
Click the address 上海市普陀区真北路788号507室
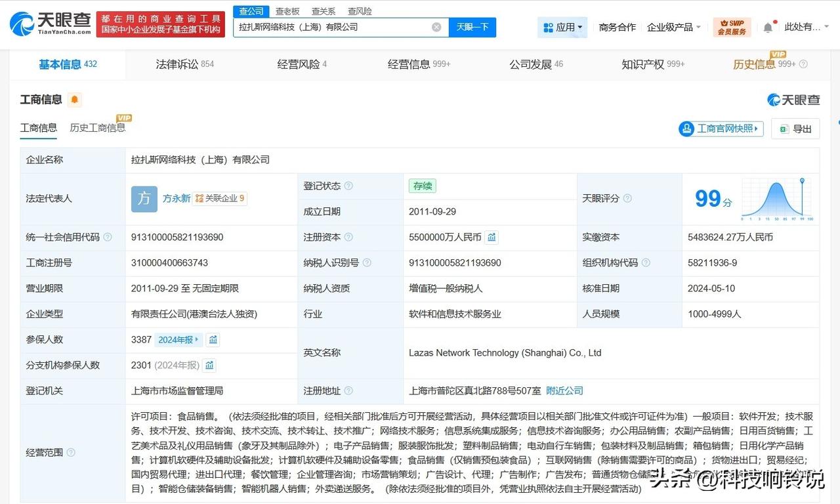(x=475, y=390)
